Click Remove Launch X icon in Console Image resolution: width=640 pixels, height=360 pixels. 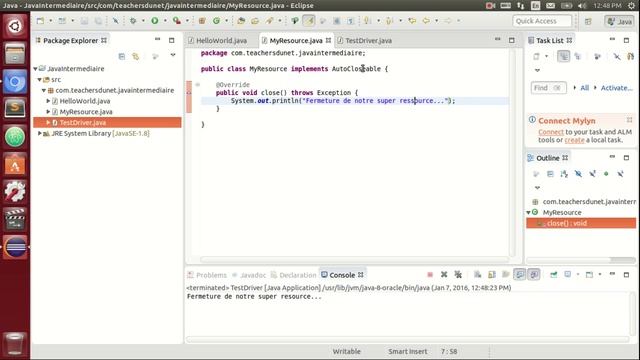pos(444,275)
